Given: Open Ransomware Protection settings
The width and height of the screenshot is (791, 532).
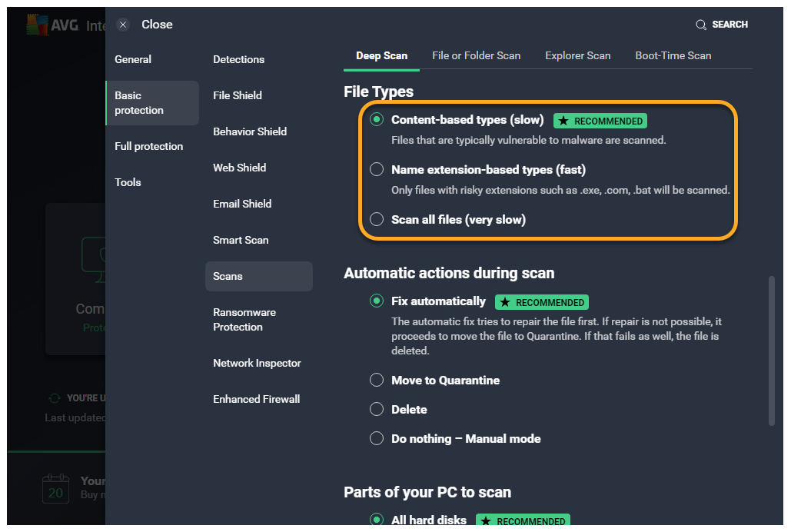Looking at the screenshot, I should click(x=244, y=319).
